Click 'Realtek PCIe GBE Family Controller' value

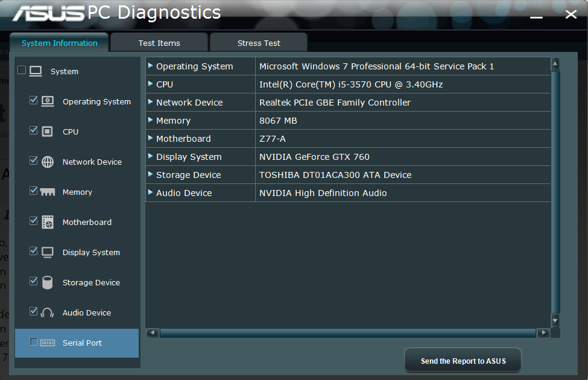[335, 103]
